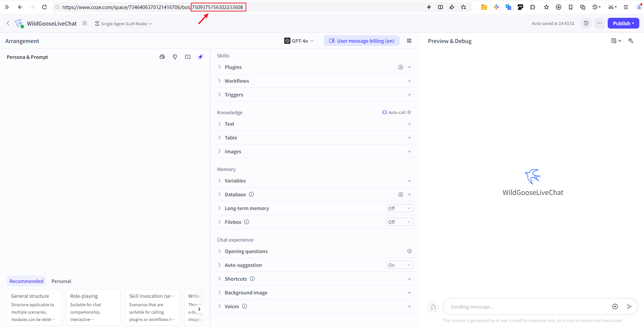Image resolution: width=644 pixels, height=327 pixels.
Task: Open Auto-suggestion On dropdown
Action: point(400,265)
